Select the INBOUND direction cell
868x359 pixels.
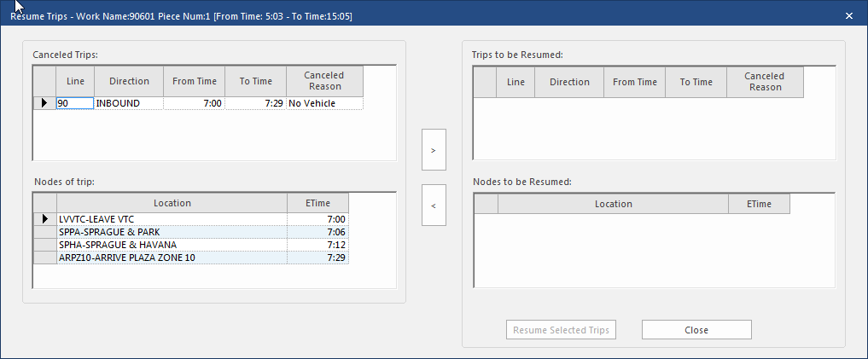pos(128,103)
